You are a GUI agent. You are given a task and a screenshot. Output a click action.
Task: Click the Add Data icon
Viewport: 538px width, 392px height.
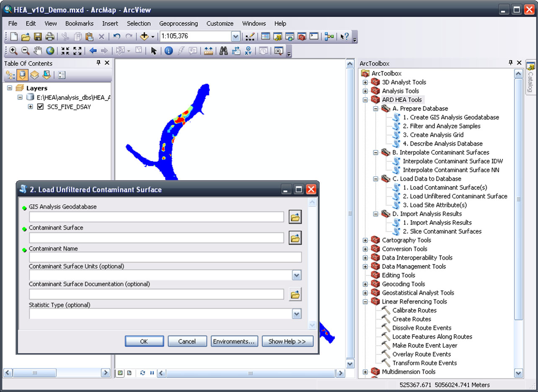[x=144, y=36]
